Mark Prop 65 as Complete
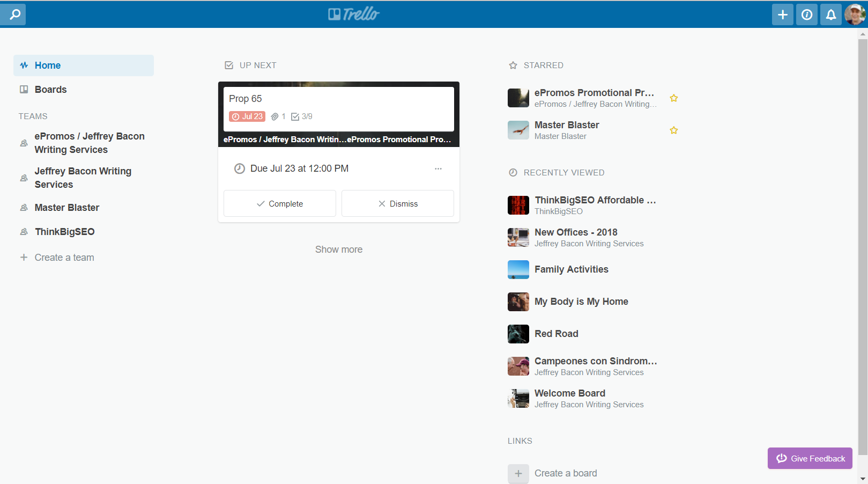 [x=280, y=203]
